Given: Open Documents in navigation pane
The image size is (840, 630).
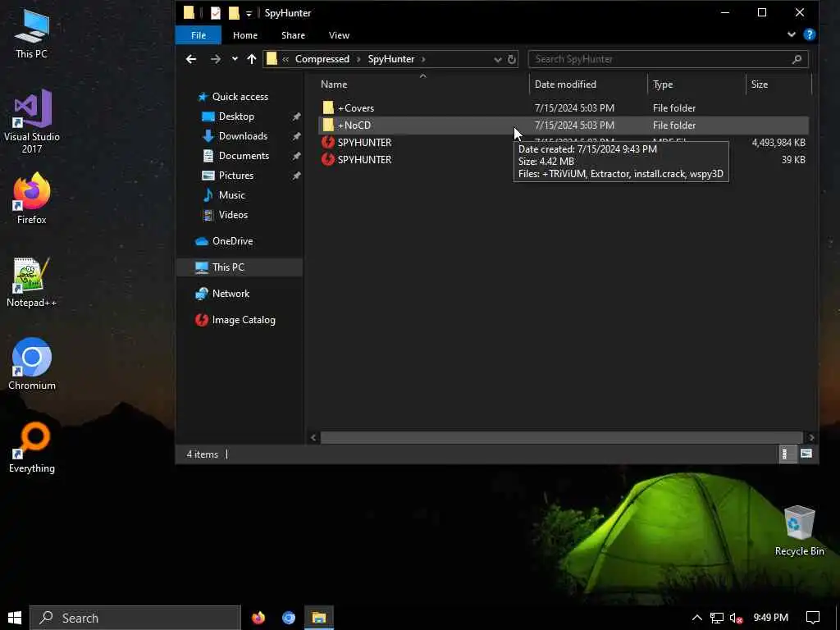Looking at the screenshot, I should [243, 156].
